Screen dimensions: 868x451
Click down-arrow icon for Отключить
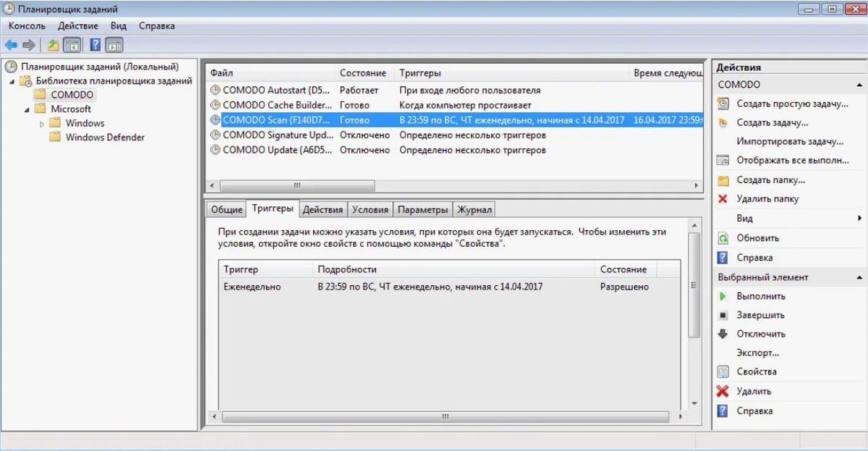[x=723, y=334]
